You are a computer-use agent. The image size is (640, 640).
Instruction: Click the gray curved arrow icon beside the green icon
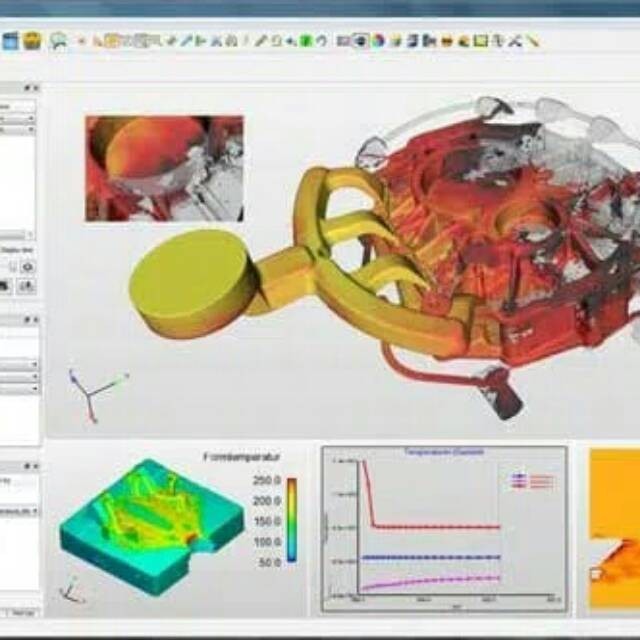coord(321,41)
